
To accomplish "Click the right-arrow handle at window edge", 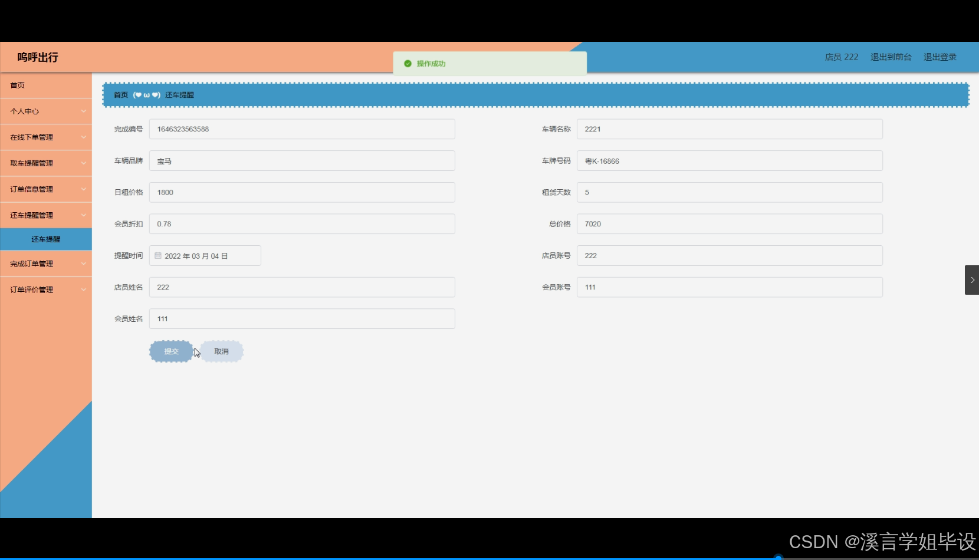I will coord(972,280).
